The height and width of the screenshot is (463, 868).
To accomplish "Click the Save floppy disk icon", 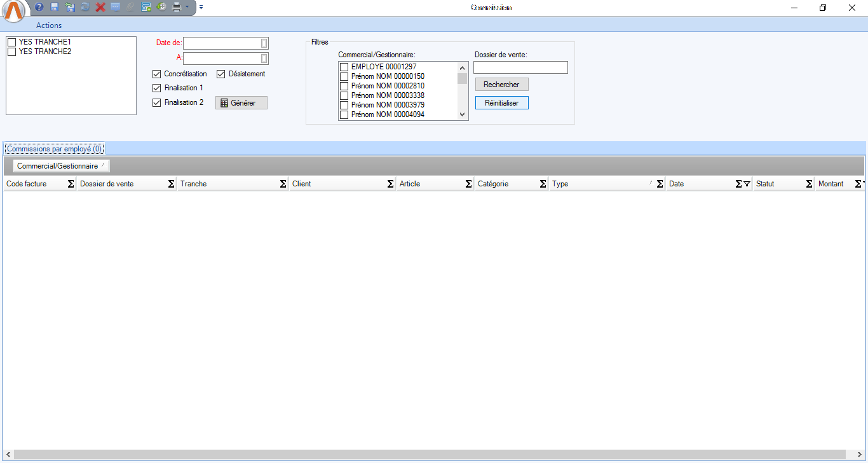I will pos(55,8).
